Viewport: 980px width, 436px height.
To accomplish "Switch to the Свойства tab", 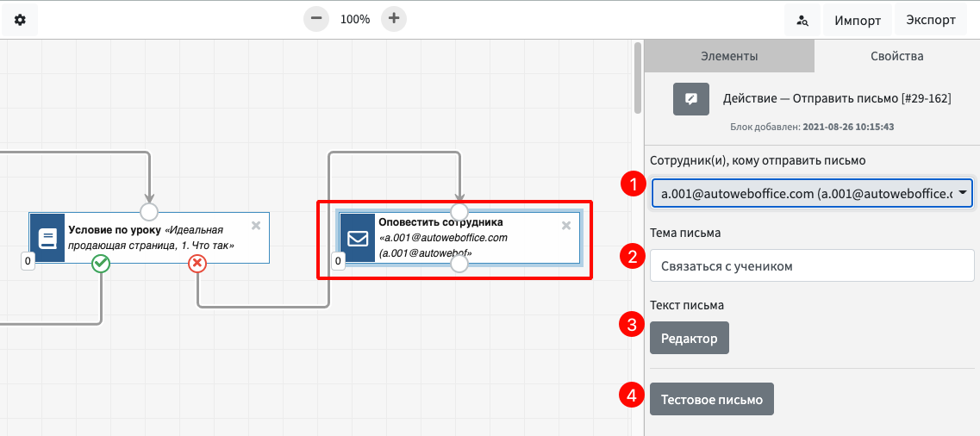I will pos(896,56).
